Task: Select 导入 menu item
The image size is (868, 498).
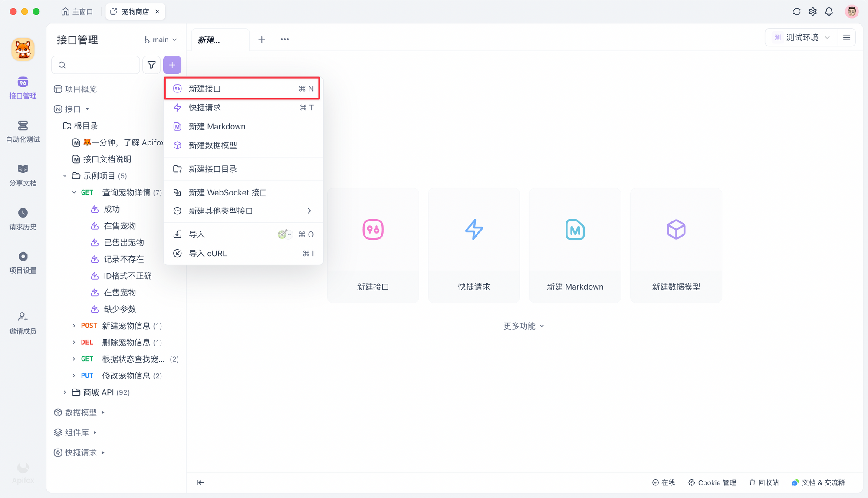Action: click(x=243, y=234)
